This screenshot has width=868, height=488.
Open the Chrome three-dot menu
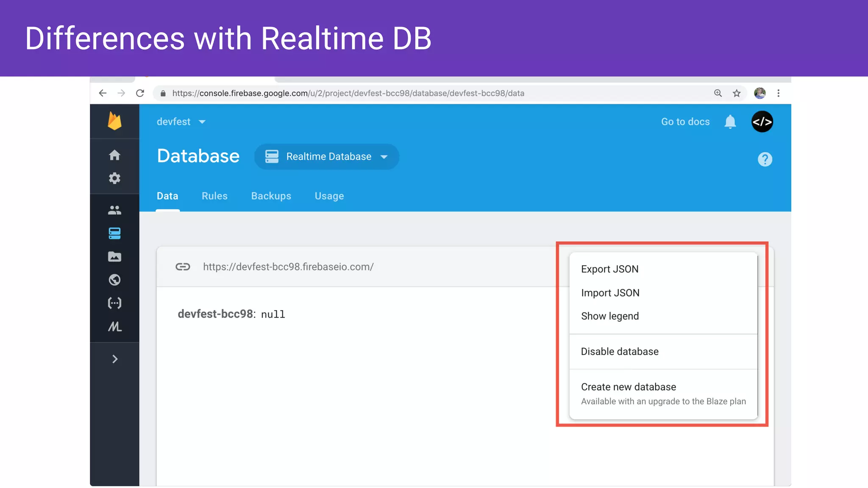(x=778, y=93)
